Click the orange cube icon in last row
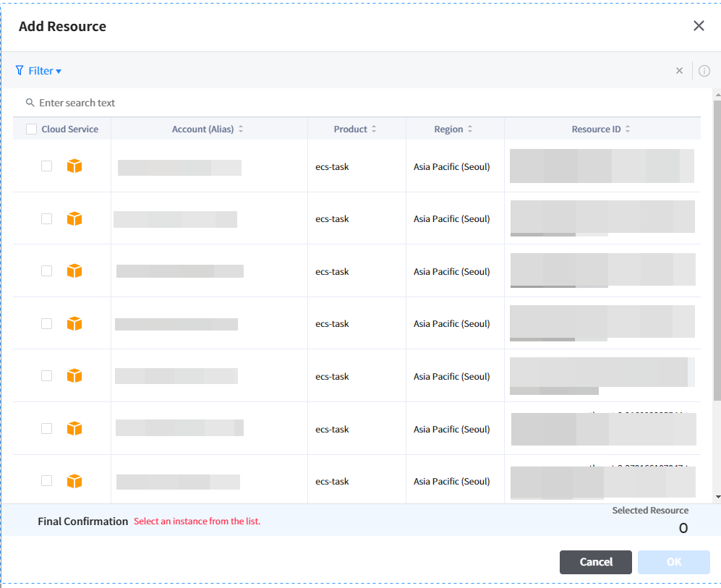 point(74,481)
